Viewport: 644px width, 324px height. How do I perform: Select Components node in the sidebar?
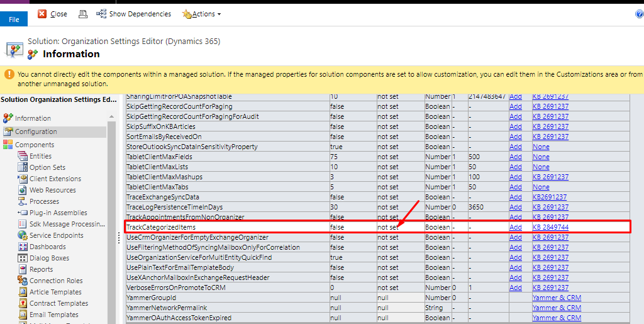(35, 145)
